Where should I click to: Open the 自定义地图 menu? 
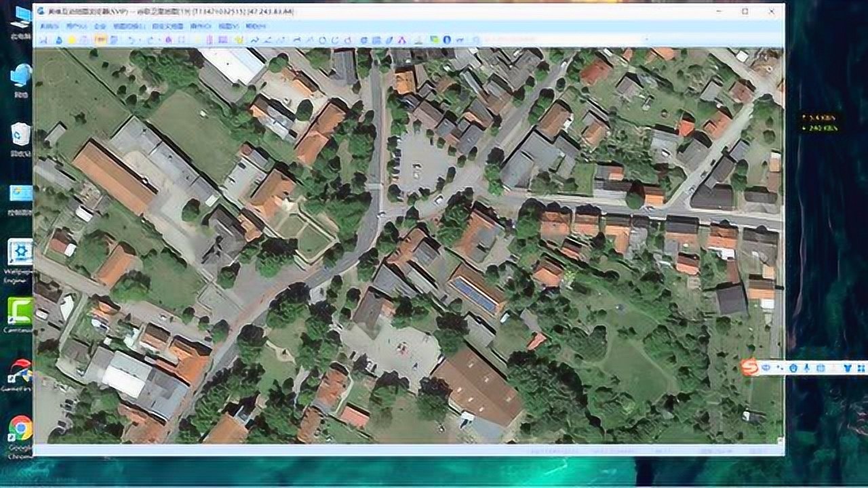[x=167, y=26]
